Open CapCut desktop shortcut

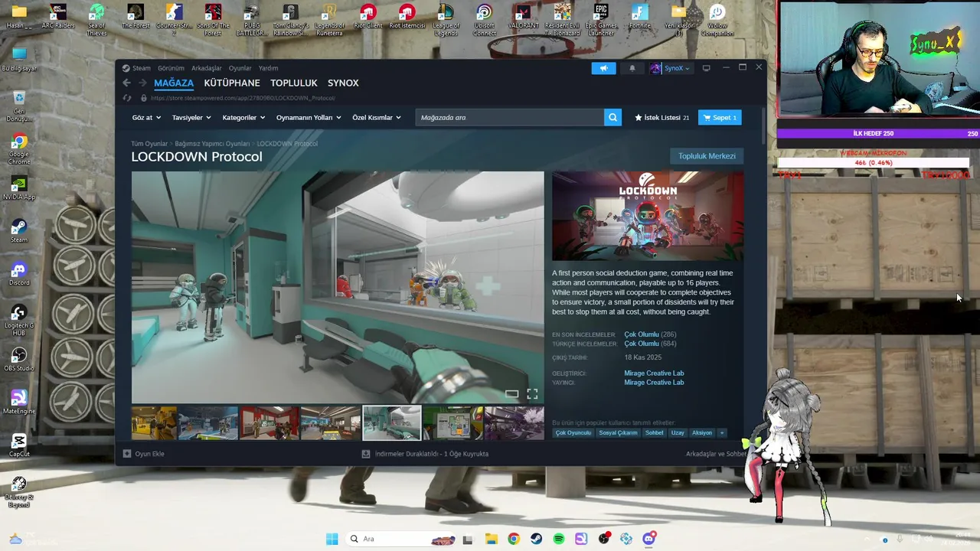click(19, 445)
